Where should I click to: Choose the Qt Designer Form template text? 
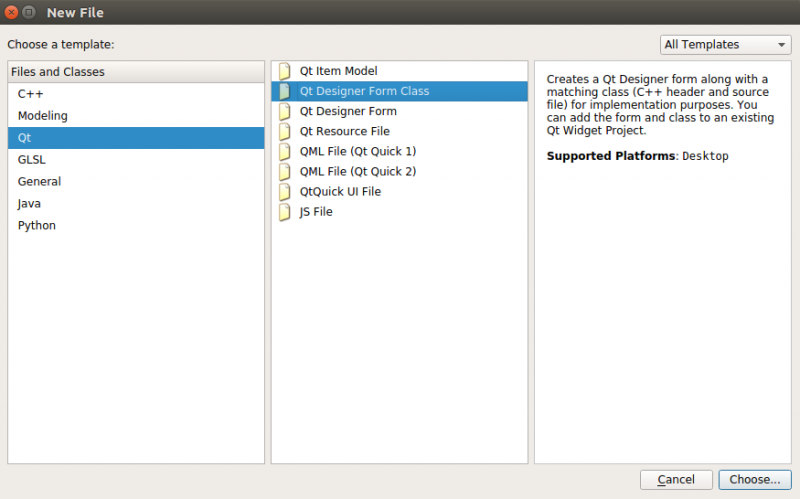coord(348,111)
